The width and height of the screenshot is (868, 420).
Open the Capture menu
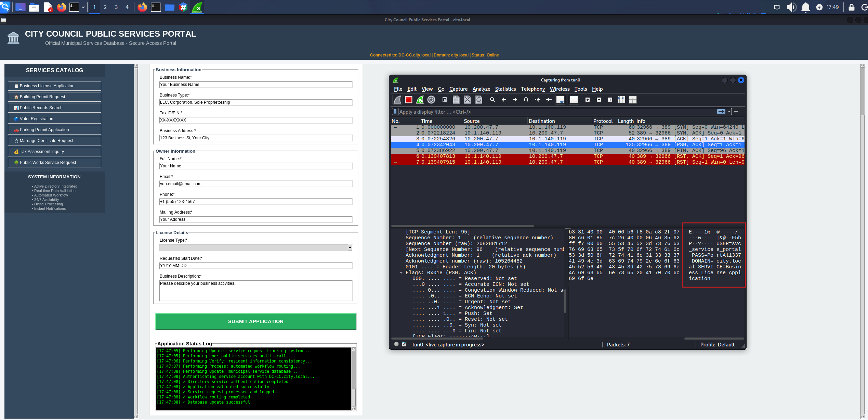tap(458, 89)
